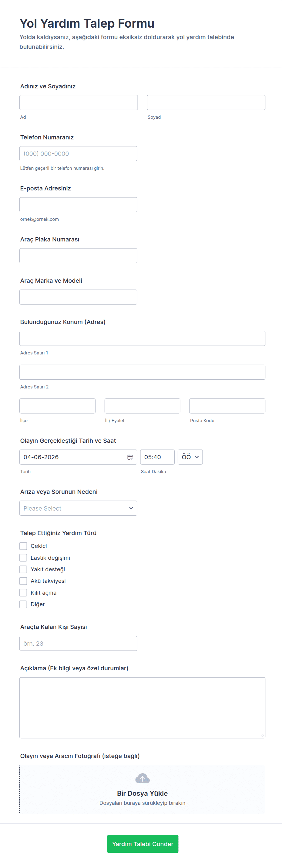Focus the Ad first name field

pyautogui.click(x=79, y=102)
